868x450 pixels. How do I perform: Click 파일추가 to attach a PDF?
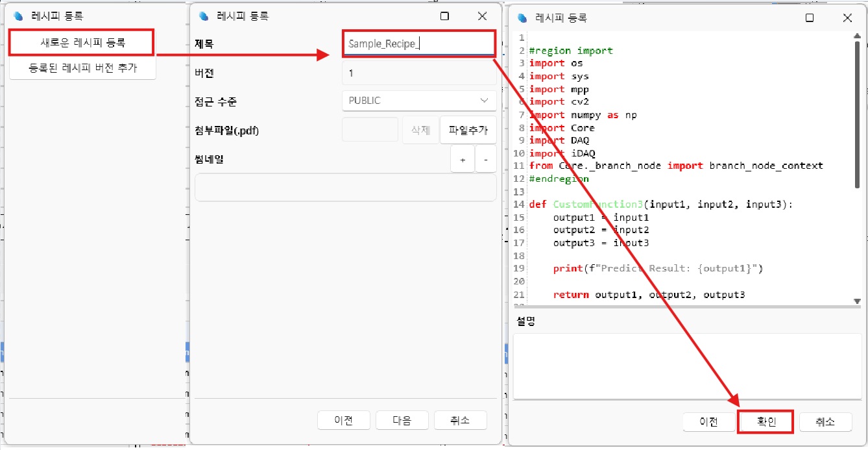[x=468, y=130]
